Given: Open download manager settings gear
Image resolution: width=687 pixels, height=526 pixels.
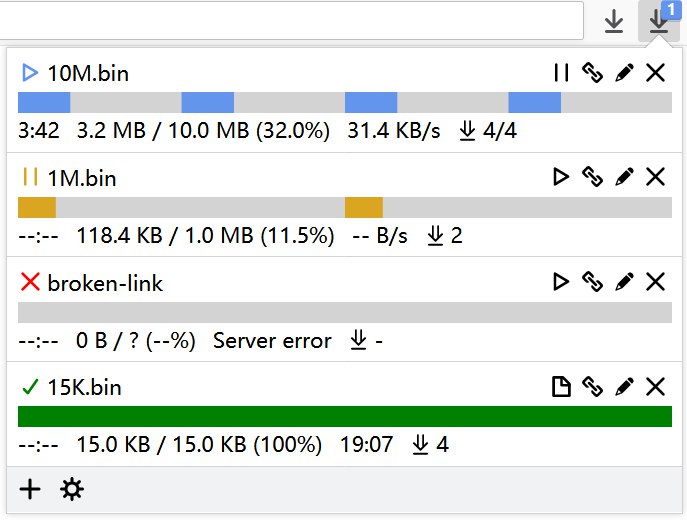Looking at the screenshot, I should click(x=72, y=489).
